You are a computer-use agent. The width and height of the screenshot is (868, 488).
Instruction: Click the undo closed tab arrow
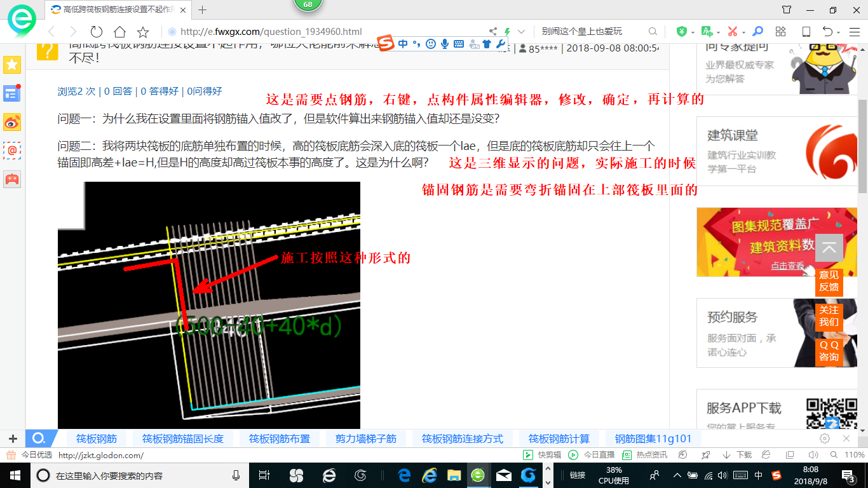pyautogui.click(x=827, y=32)
